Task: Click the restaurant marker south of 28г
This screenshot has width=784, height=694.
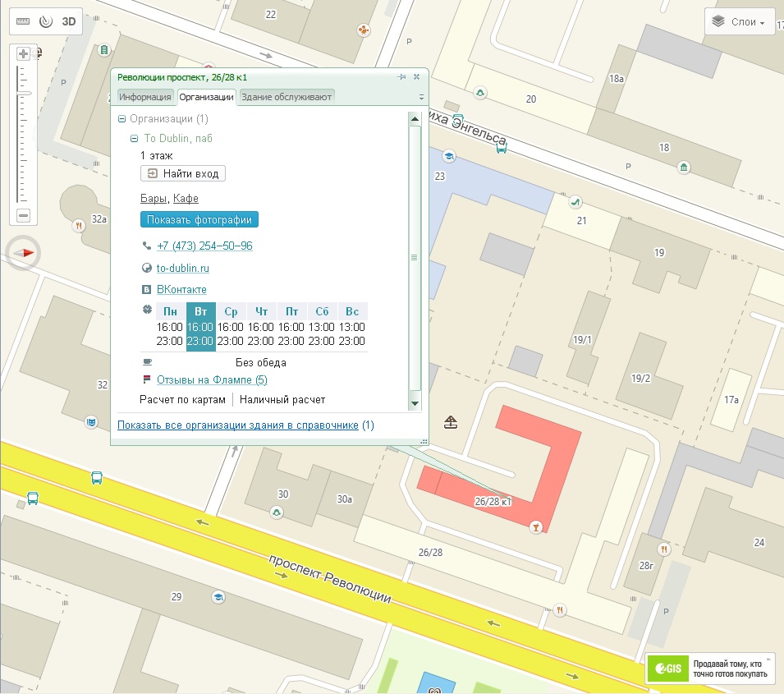Action: (x=560, y=610)
